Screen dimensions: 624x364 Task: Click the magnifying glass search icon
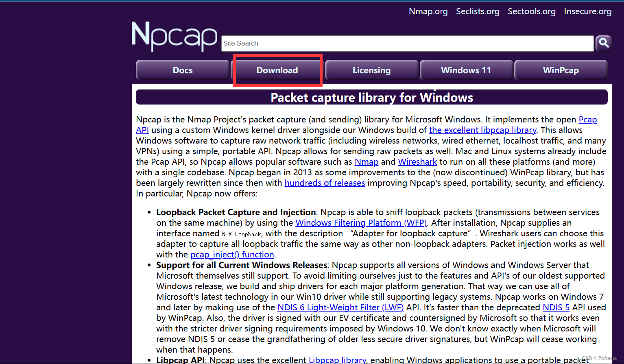[603, 43]
